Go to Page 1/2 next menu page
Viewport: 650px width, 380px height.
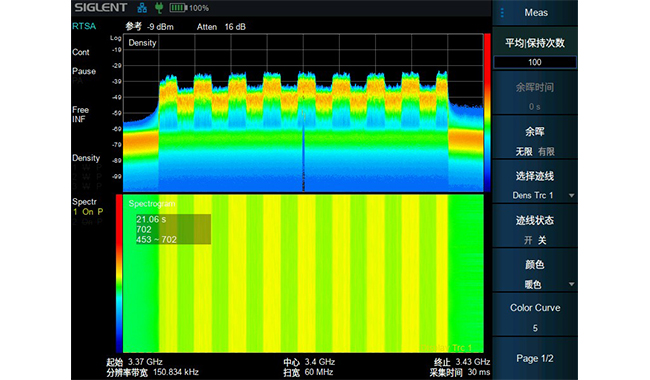[535, 358]
